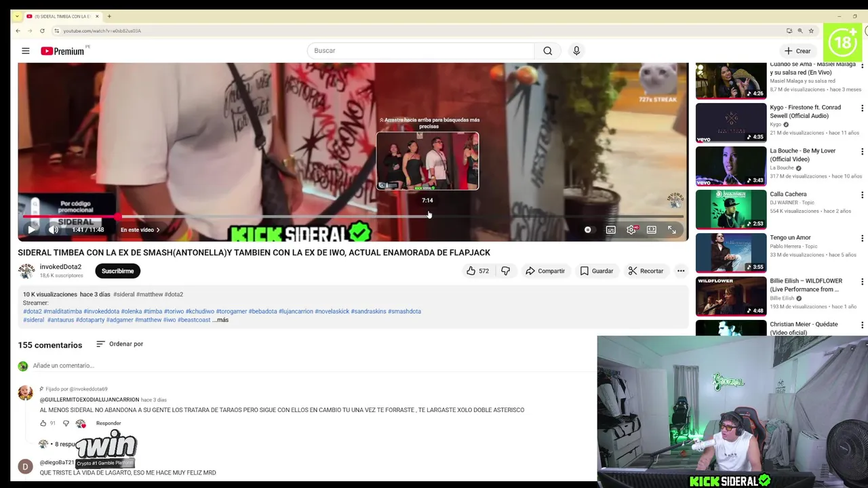Bookmark this page with the star icon
868x488 pixels.
point(811,30)
